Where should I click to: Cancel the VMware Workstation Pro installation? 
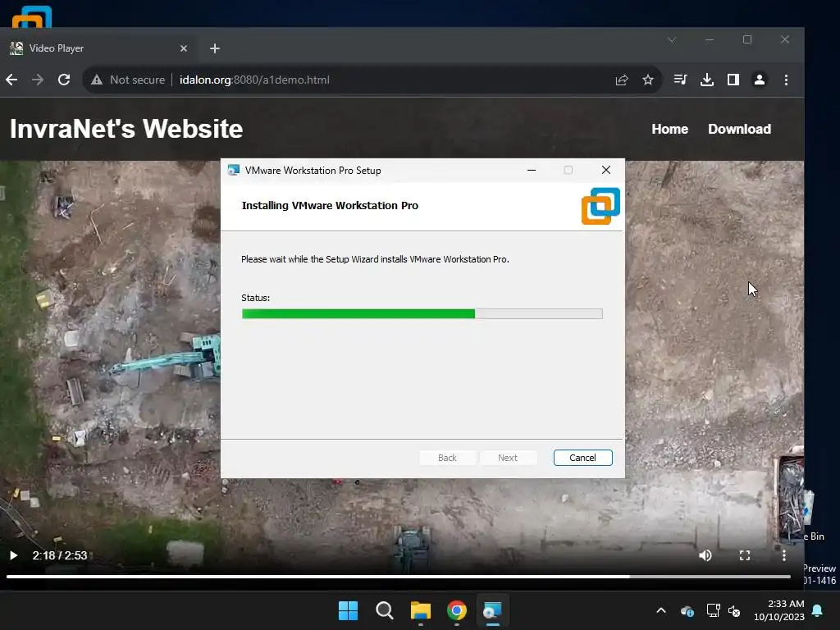pyautogui.click(x=583, y=458)
